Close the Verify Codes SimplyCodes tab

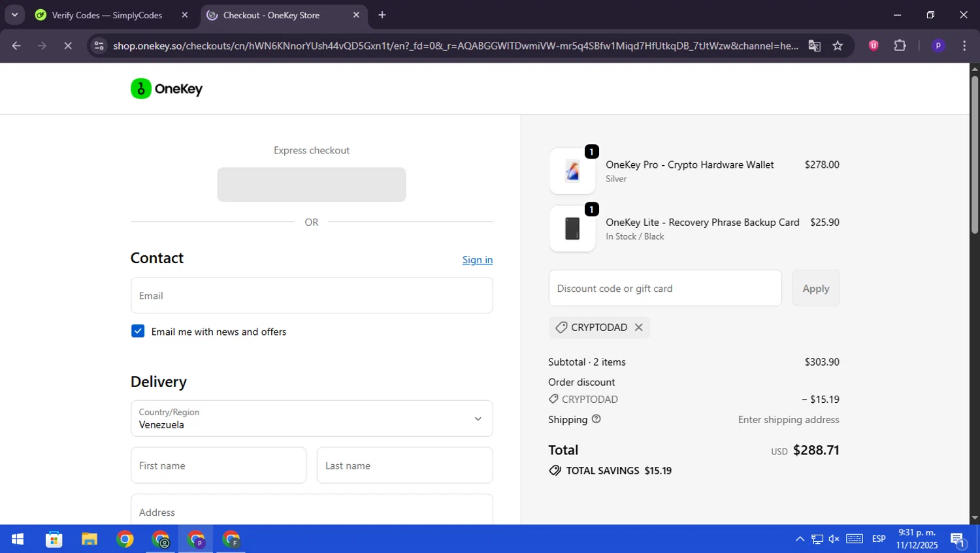(x=185, y=15)
